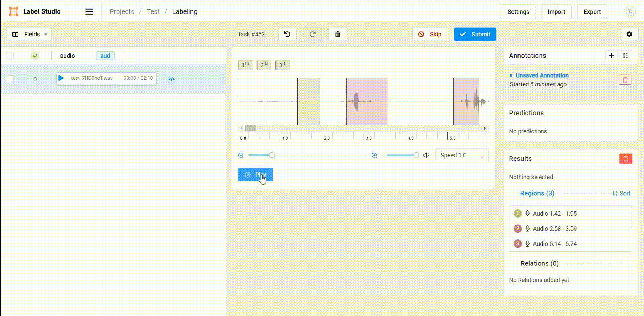The width and height of the screenshot is (644, 316).
Task: Click the 3.0 timeline marker
Action: tap(369, 138)
